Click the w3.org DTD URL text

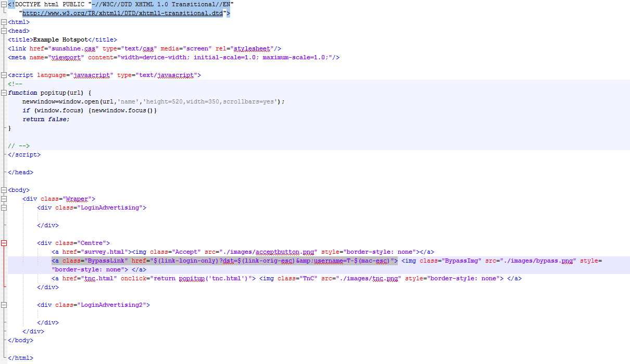coord(122,14)
